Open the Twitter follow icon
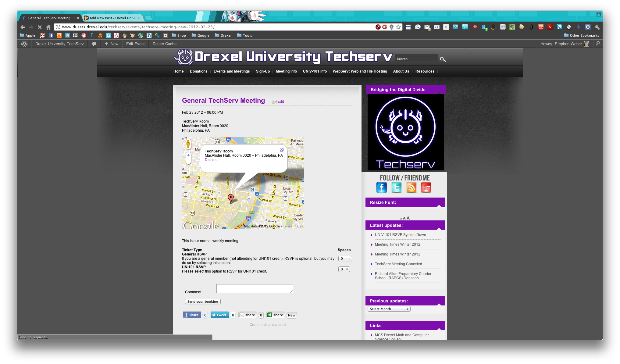The image size is (620, 364). [396, 187]
